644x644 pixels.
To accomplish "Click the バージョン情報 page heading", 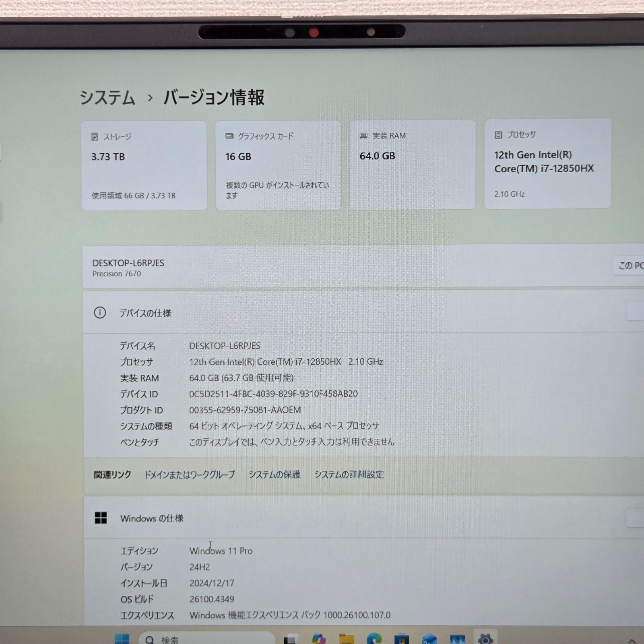I will point(214,97).
